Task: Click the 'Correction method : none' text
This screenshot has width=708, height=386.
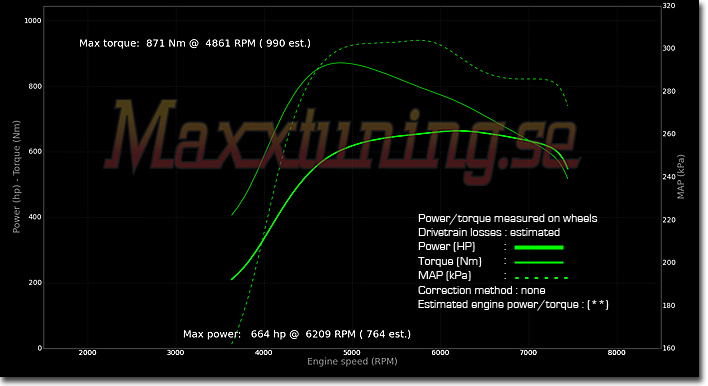Action: click(x=482, y=290)
